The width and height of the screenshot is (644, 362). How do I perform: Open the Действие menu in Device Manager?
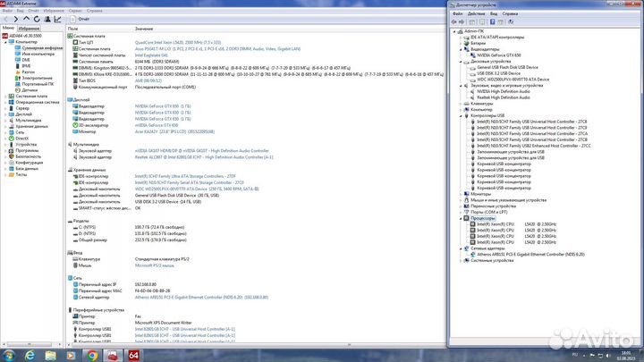pos(477,13)
